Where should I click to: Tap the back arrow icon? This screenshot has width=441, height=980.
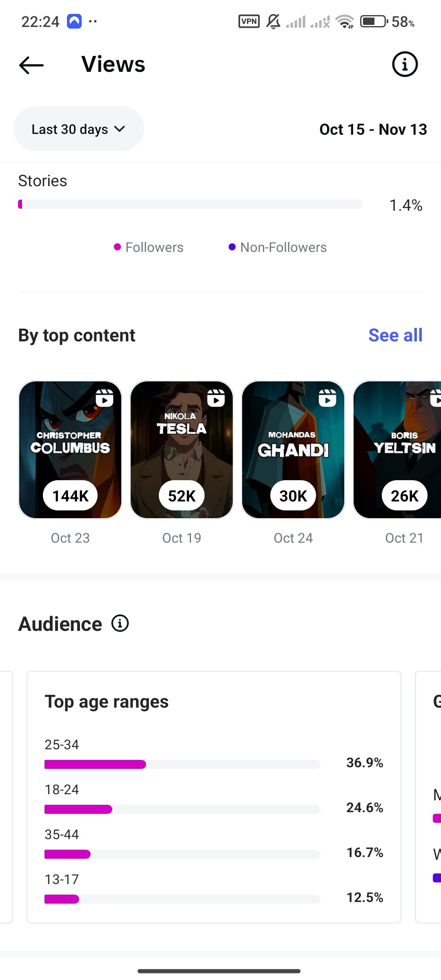(31, 65)
